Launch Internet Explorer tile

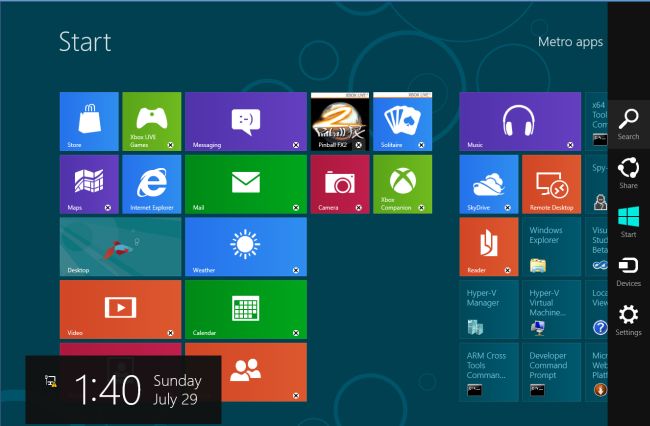(152, 184)
